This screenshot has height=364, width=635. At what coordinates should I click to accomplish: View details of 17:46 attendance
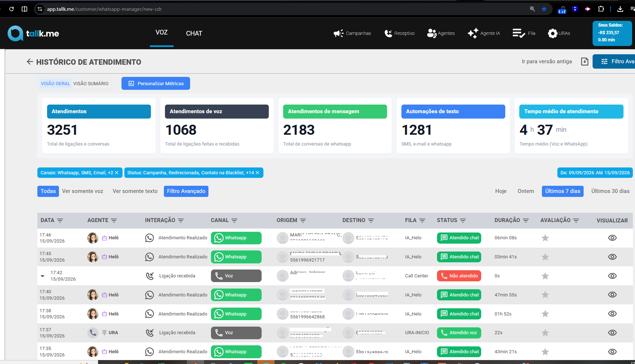(x=612, y=238)
